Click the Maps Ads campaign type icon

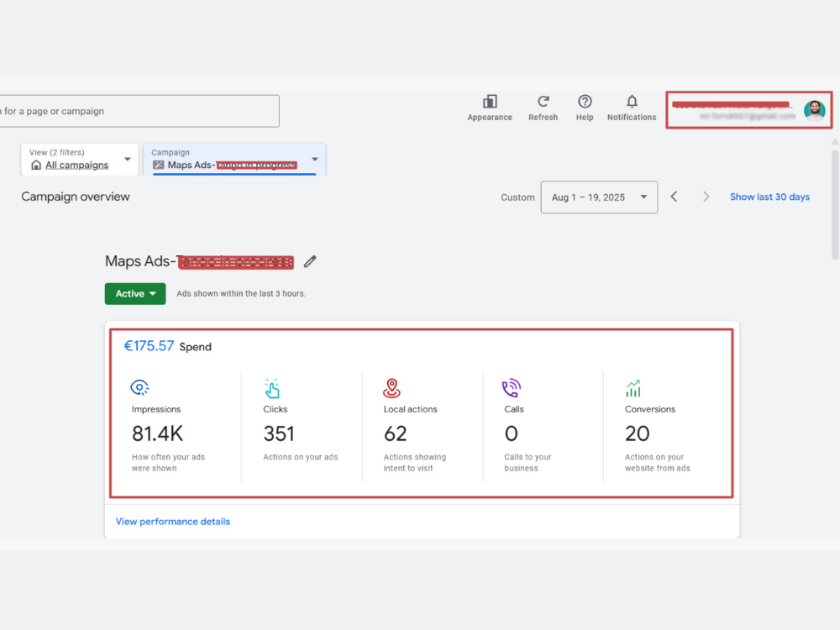(x=158, y=165)
